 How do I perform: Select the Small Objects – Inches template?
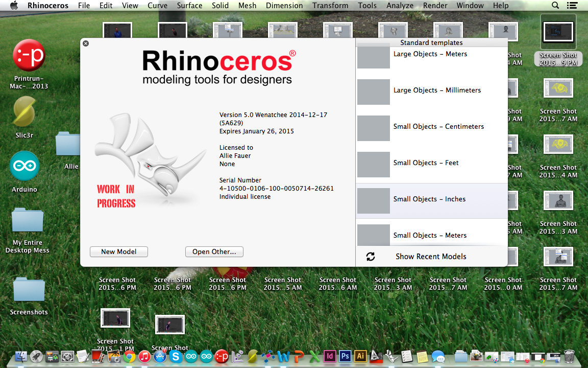pyautogui.click(x=432, y=201)
